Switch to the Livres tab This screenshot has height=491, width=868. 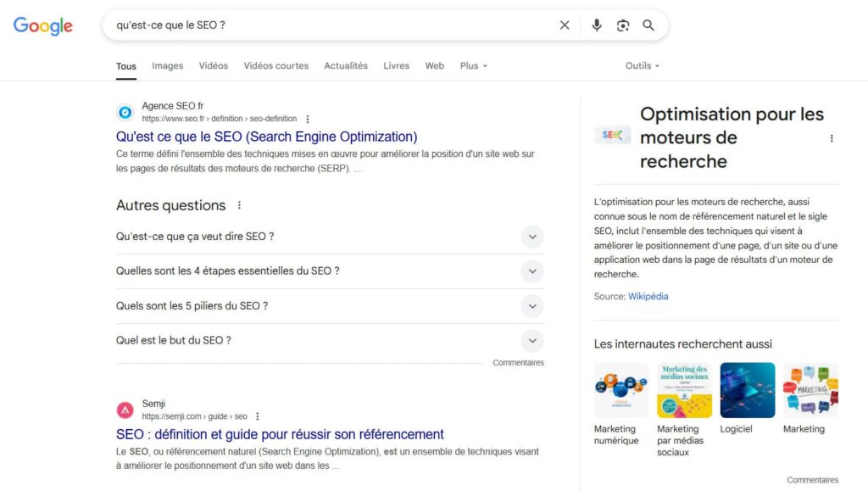397,66
